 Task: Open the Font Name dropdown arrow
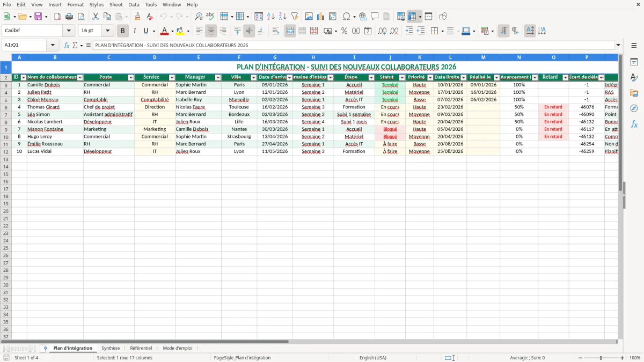69,31
